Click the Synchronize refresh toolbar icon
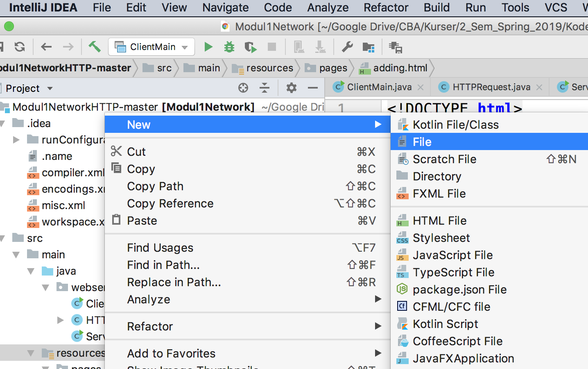 tap(20, 47)
